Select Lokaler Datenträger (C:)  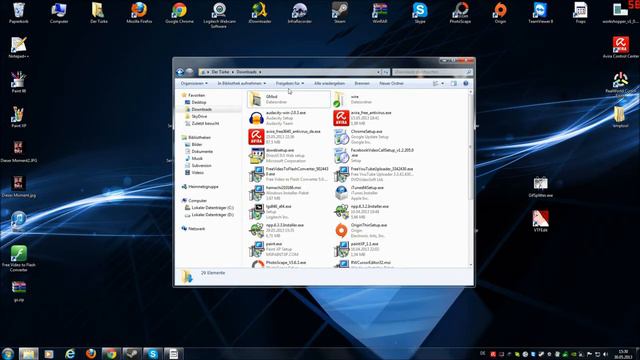212,208
